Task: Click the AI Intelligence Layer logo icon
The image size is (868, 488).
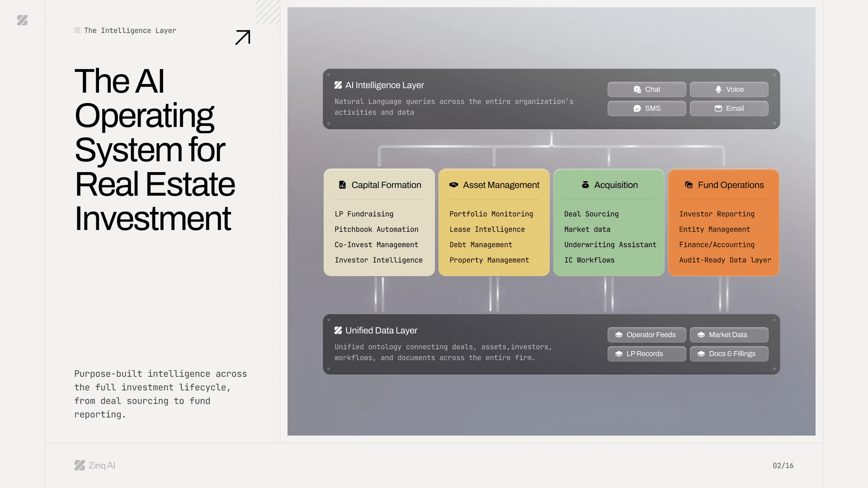Action: pyautogui.click(x=338, y=85)
